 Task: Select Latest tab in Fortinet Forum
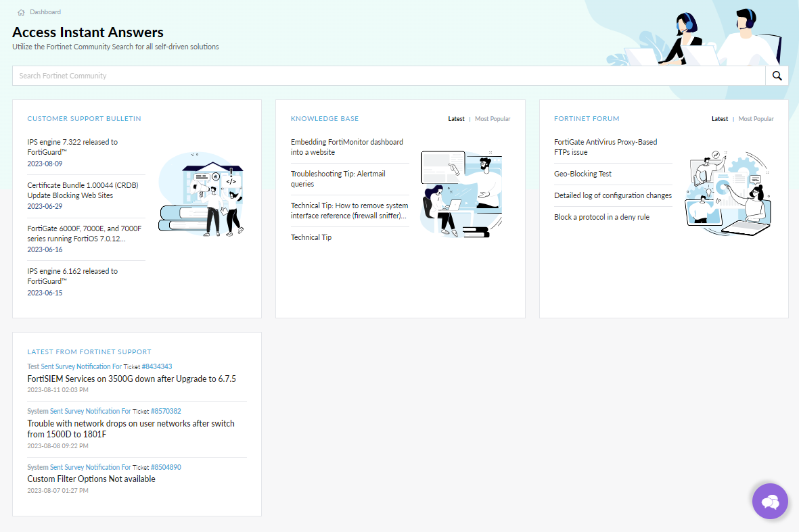coord(720,118)
